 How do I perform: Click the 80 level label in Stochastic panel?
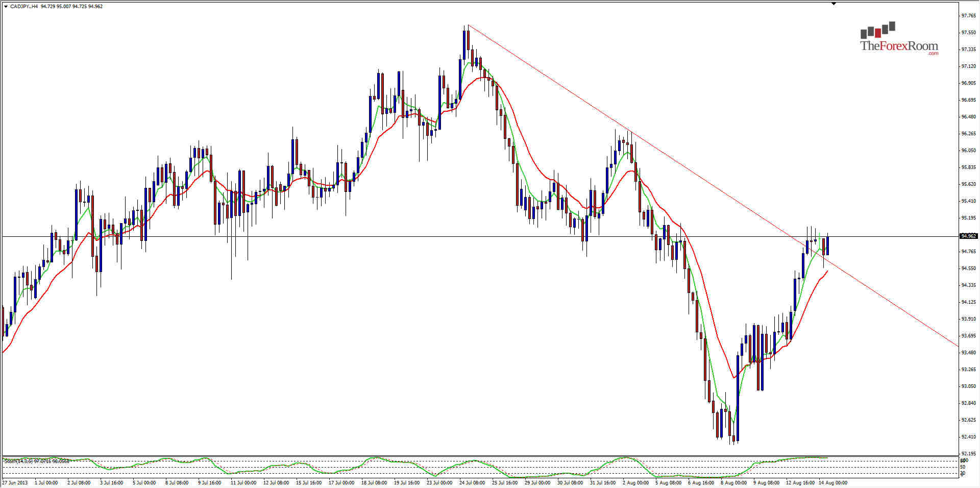(963, 460)
